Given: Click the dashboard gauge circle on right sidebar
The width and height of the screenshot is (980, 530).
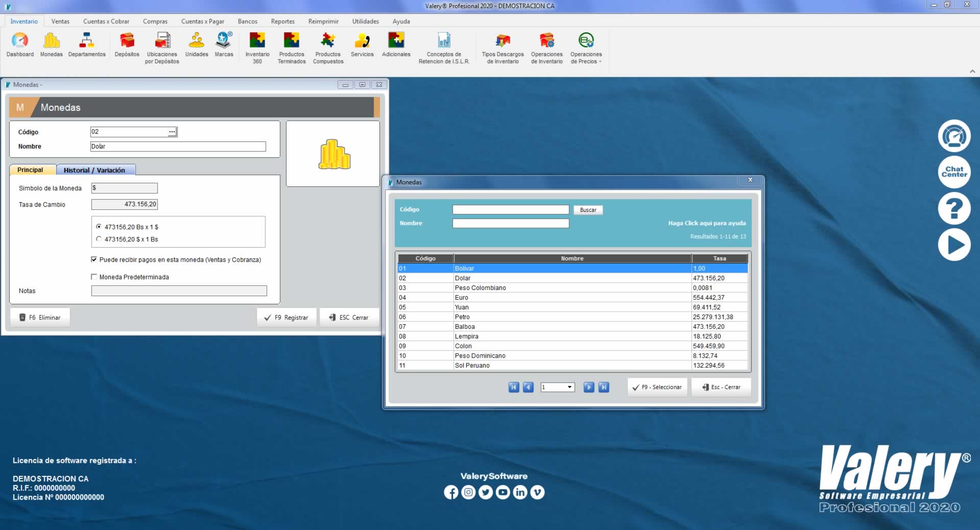Looking at the screenshot, I should [x=954, y=136].
